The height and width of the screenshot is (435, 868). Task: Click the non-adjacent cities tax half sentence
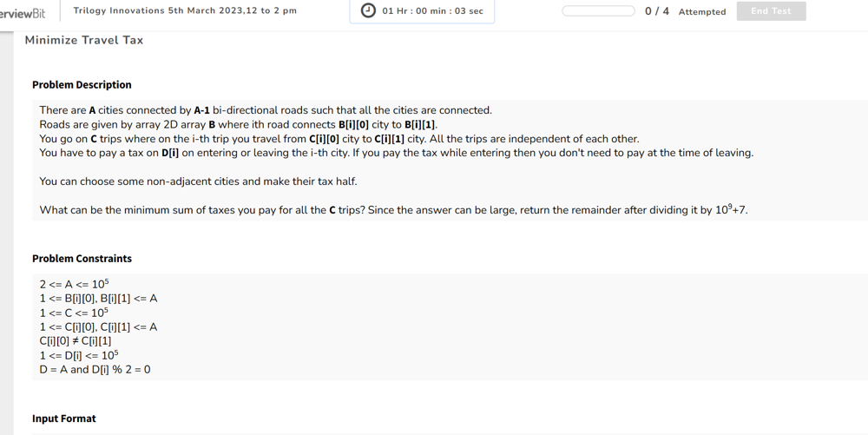[198, 181]
